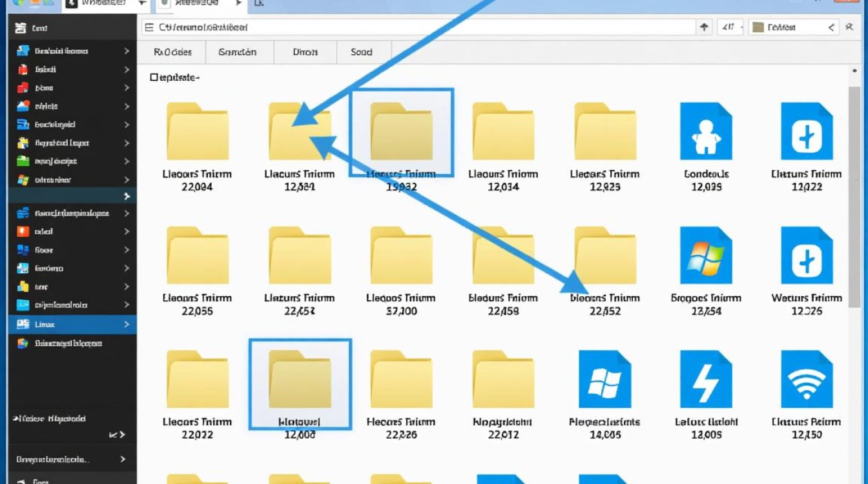Click the address bar path field

413,27
